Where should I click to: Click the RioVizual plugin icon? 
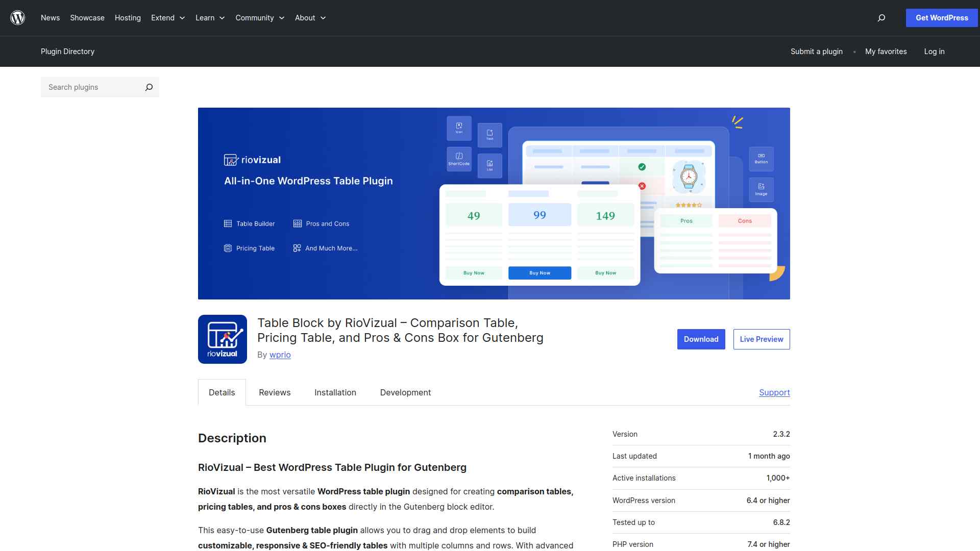[x=223, y=339]
